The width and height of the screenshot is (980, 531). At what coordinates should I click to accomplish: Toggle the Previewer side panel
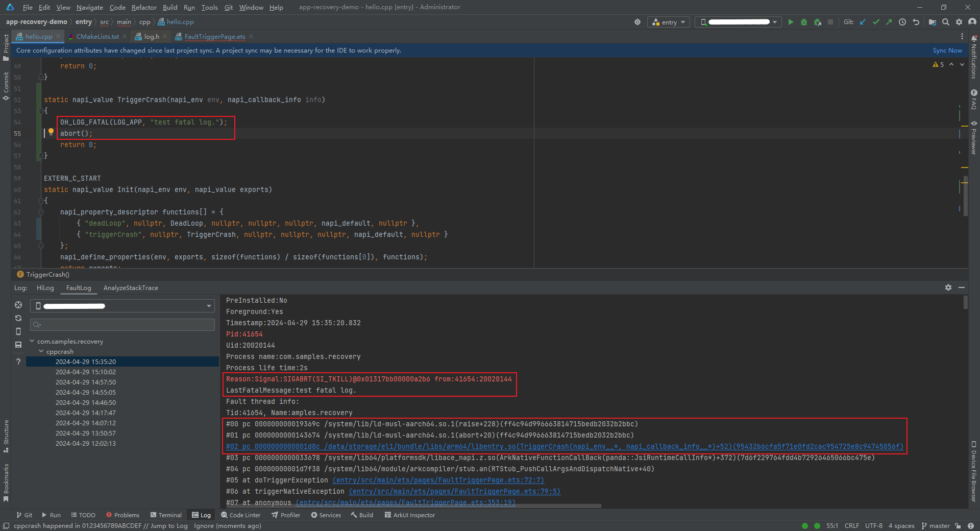coord(974,138)
